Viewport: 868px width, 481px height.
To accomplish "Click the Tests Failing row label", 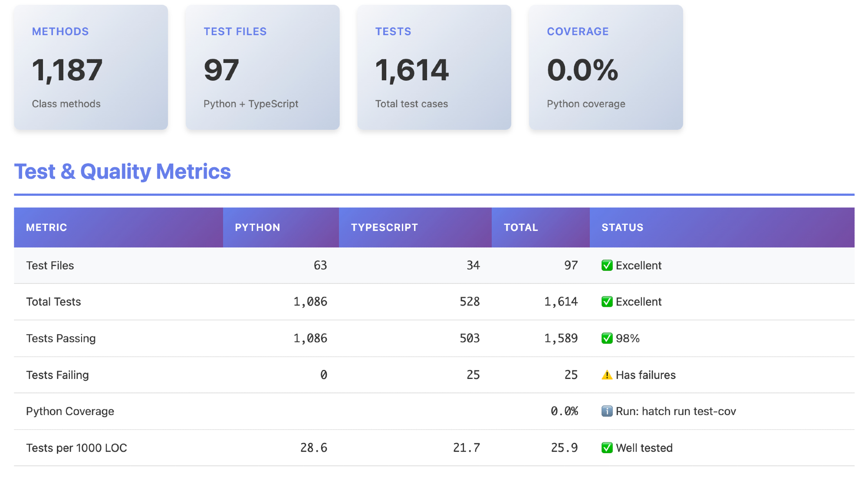I will click(x=57, y=375).
